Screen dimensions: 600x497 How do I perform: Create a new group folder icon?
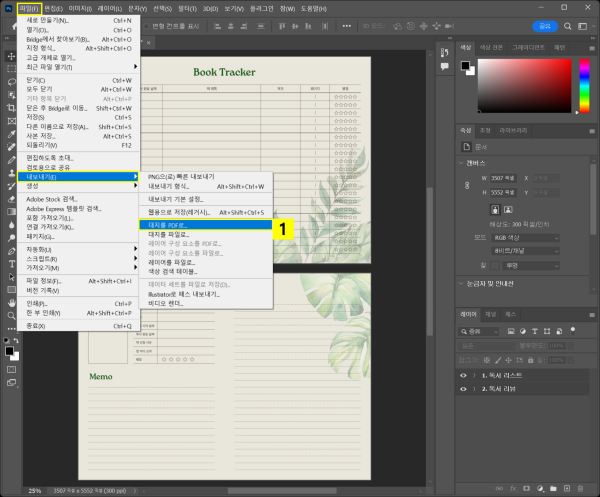[553, 489]
